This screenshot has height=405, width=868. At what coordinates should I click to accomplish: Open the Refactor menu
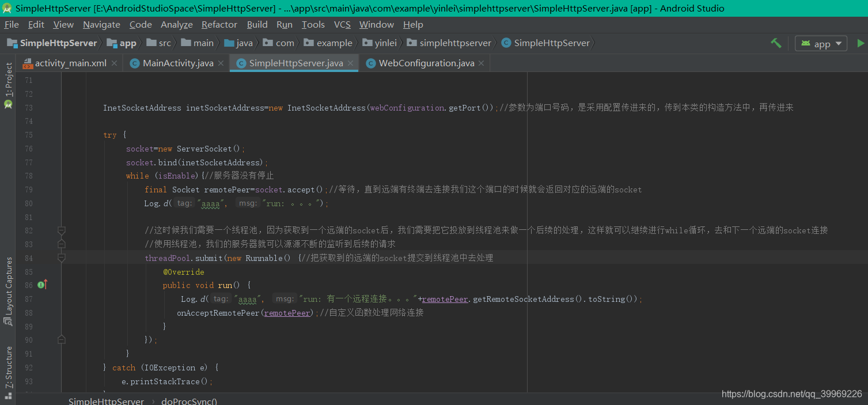[x=219, y=24]
